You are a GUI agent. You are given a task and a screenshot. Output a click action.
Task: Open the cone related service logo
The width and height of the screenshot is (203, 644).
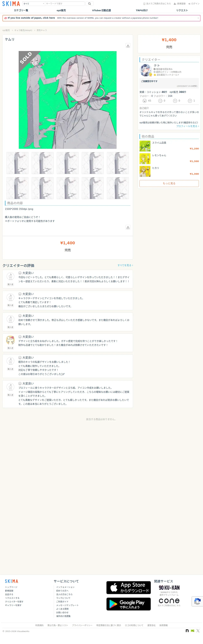pos(169,601)
